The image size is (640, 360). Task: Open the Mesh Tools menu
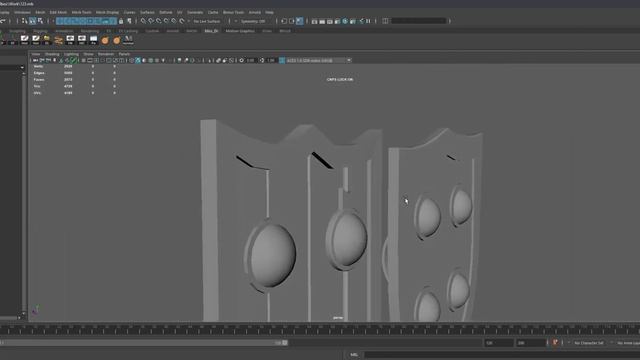pos(81,12)
